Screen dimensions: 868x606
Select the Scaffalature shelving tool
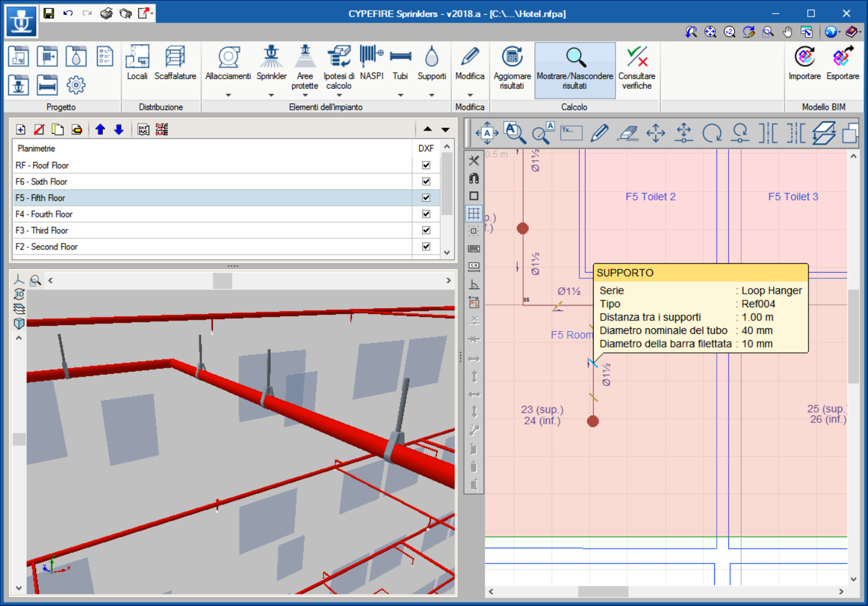(x=175, y=63)
